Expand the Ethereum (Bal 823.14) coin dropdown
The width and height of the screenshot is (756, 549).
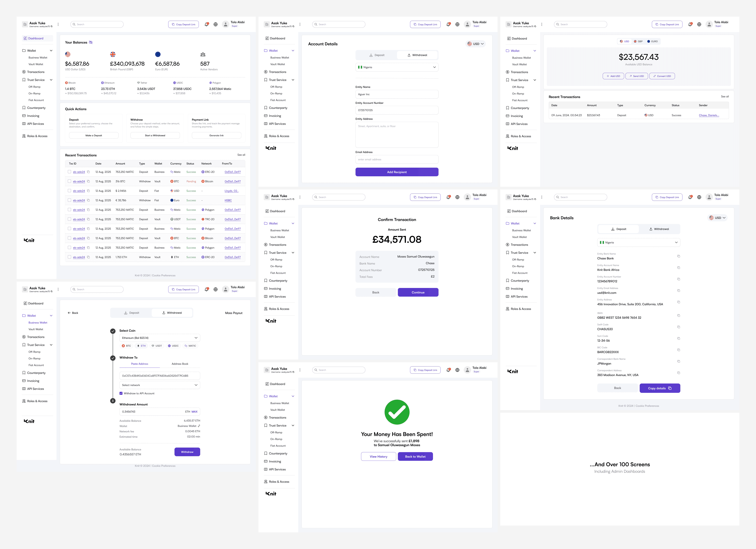[x=160, y=338]
